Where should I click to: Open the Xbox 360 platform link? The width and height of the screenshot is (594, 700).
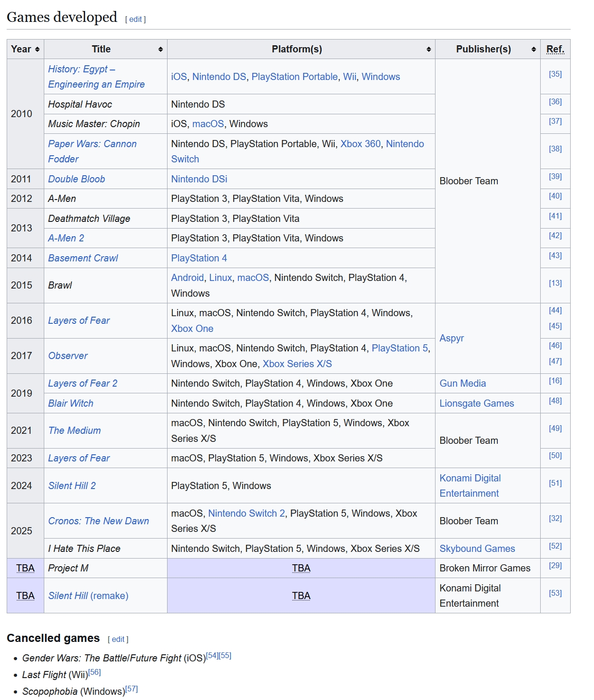(x=360, y=144)
